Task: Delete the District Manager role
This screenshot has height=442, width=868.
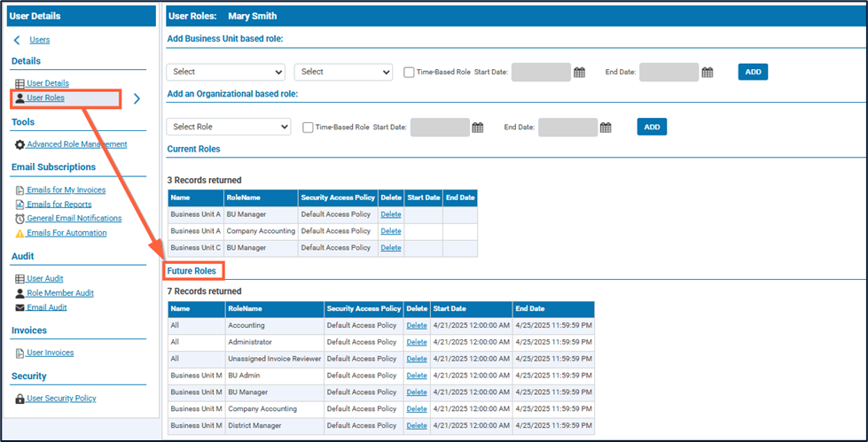Action: coord(417,425)
